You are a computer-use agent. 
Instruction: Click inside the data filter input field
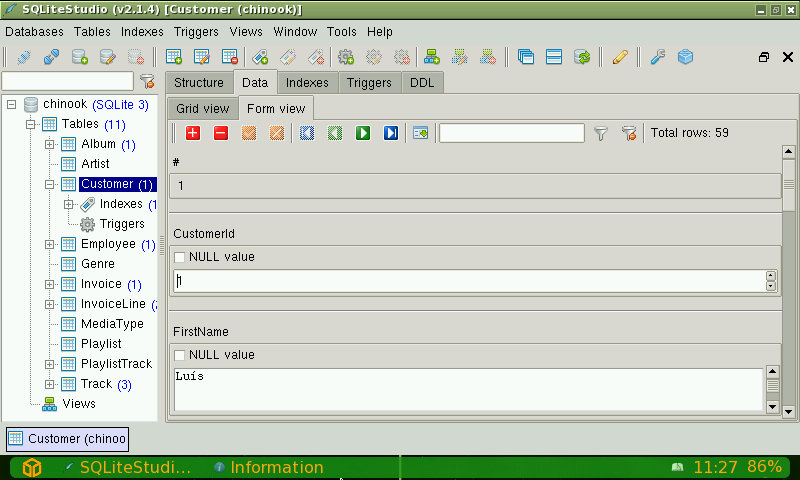512,133
